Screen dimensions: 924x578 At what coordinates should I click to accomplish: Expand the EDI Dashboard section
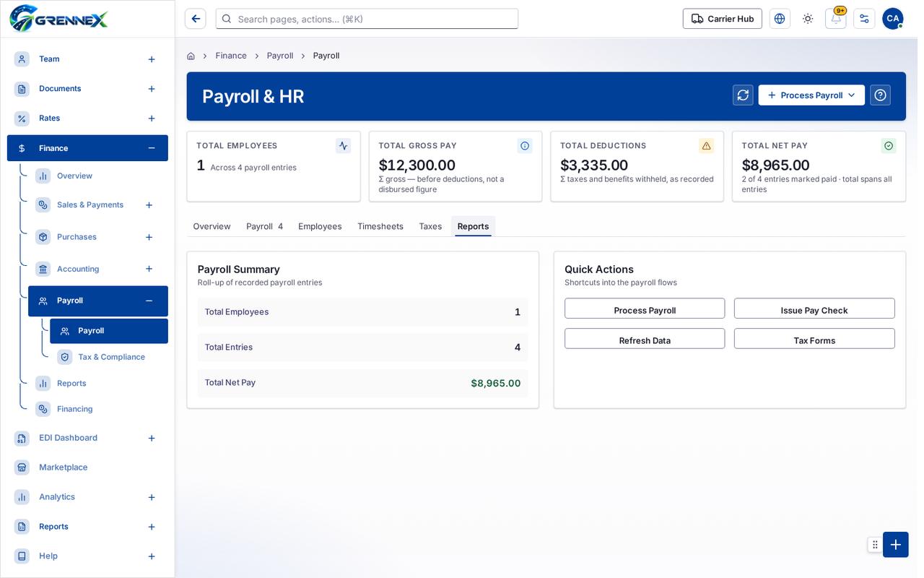(x=152, y=438)
